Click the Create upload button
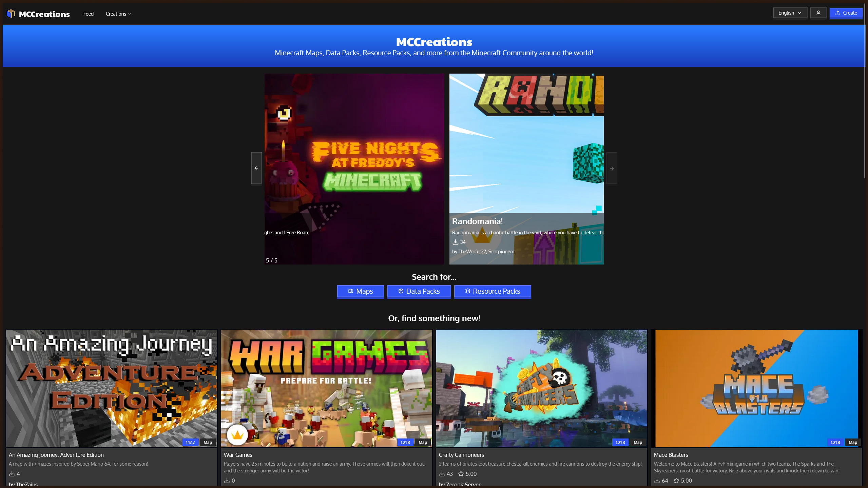Screen dimensions: 868x488 tap(846, 13)
